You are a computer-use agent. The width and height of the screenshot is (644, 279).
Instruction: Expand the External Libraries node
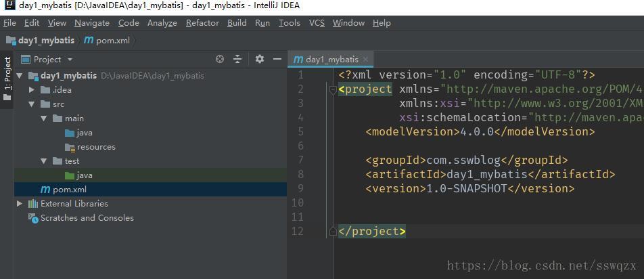20,204
